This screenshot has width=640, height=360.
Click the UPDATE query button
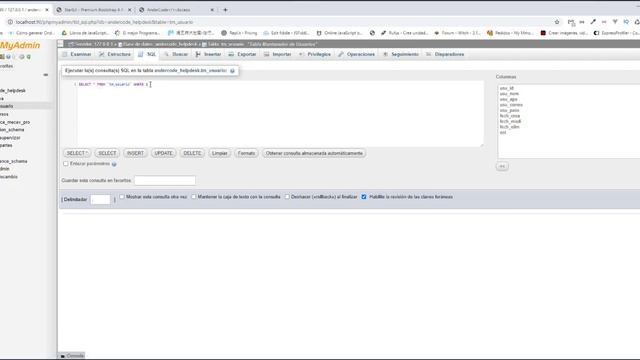163,153
